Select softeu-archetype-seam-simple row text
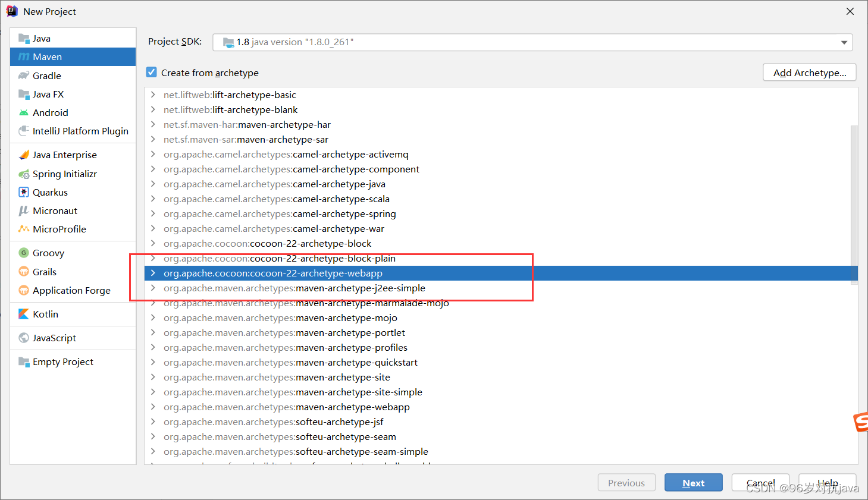This screenshot has width=868, height=500. tap(296, 451)
